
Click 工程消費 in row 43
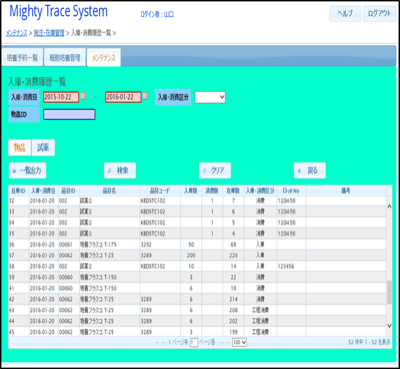(260, 310)
